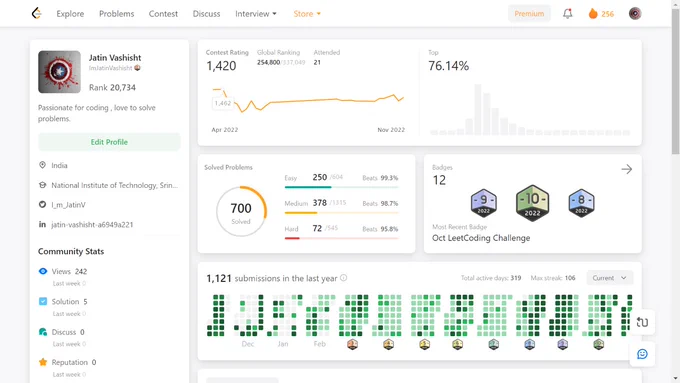Click the Oct LeetCoding Challenge badge title
Viewport: 680px width, 383px height.
click(481, 238)
